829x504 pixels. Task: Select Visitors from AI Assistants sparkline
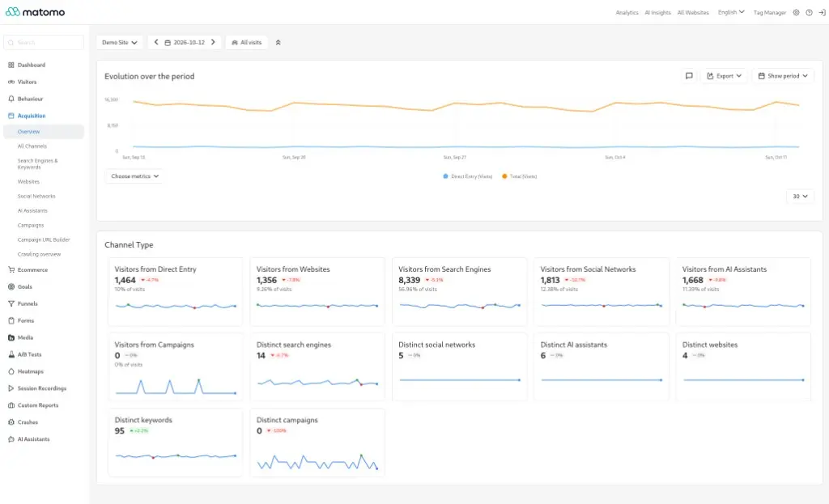[x=743, y=305]
